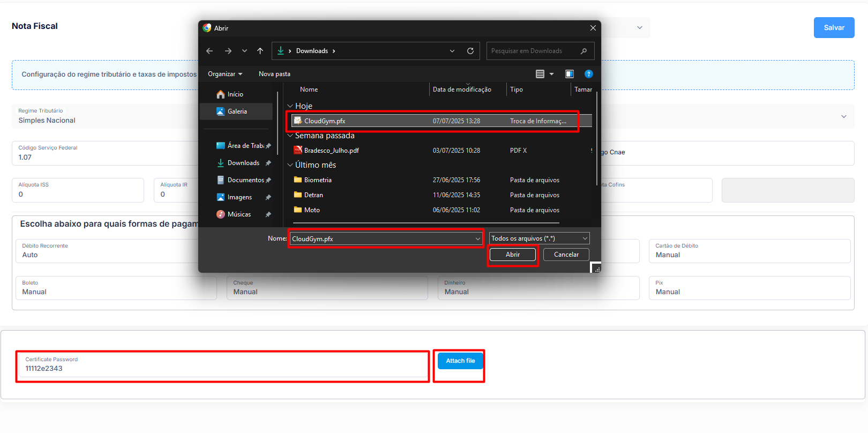Select Galeria in the navigation pane
868x433 pixels.
tap(236, 111)
